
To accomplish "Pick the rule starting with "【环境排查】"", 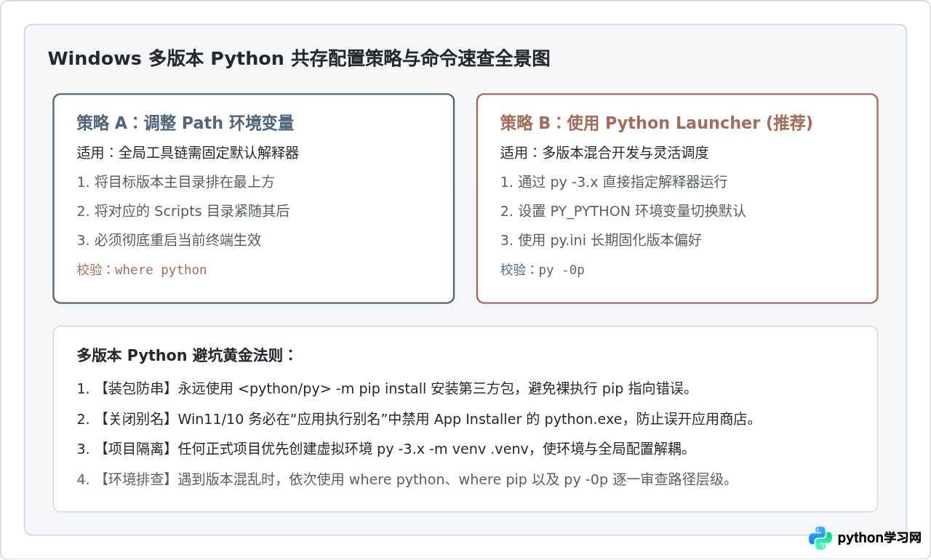I will pyautogui.click(x=404, y=479).
